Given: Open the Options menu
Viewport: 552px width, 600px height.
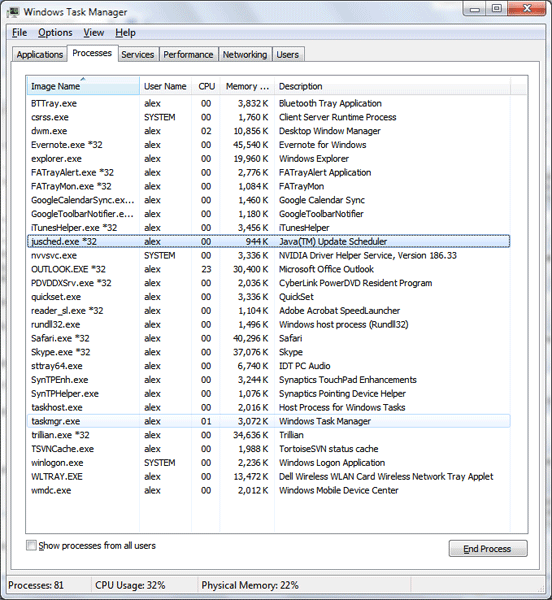Looking at the screenshot, I should tap(55, 33).
